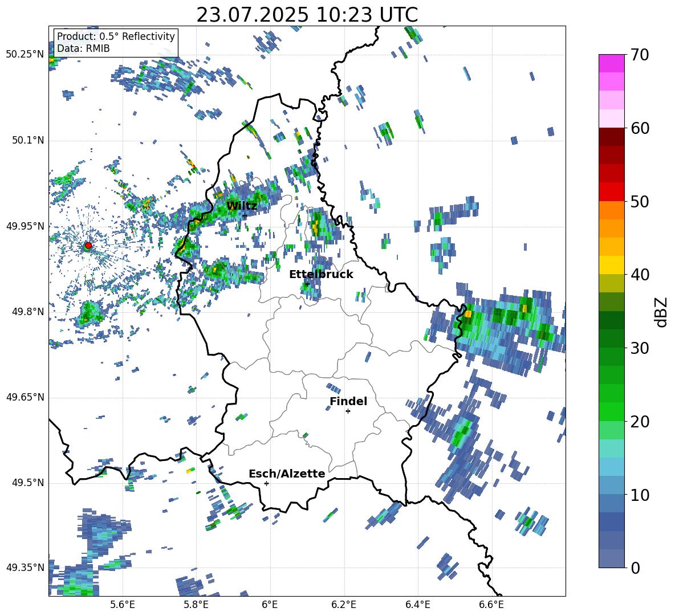Click the 60 tick on the colorbar
The width and height of the screenshot is (675, 616).
pyautogui.click(x=640, y=128)
